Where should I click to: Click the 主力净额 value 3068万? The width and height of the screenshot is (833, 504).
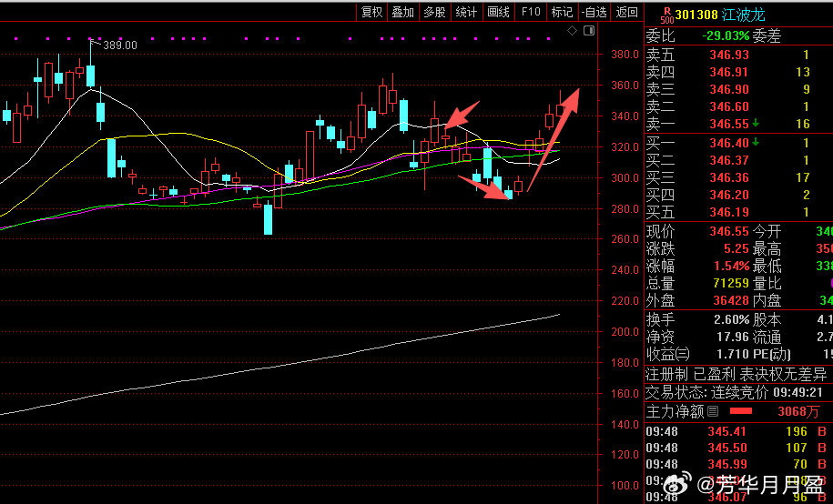pos(798,411)
